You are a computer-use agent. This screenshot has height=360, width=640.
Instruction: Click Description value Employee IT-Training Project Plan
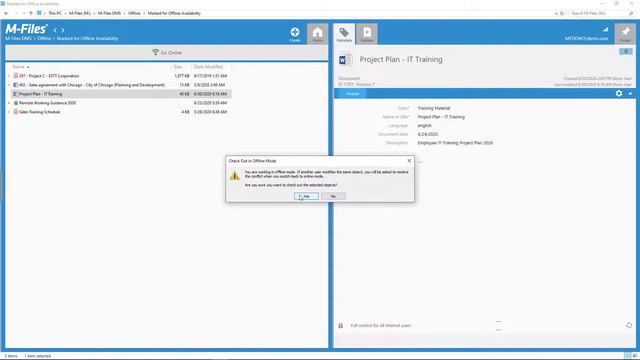455,143
